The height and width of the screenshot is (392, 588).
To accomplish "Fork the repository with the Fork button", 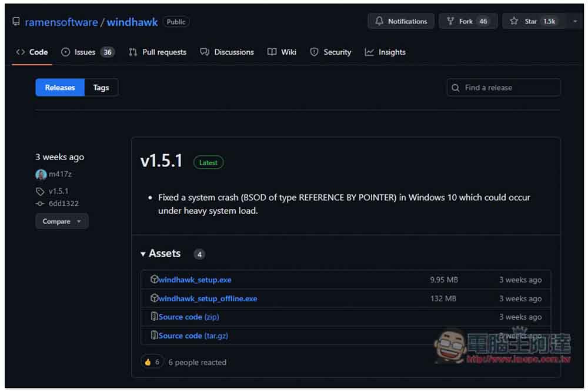I will coord(468,21).
